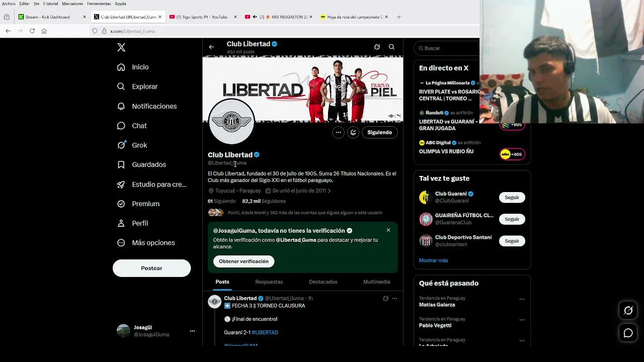
Task: Open Notificaciones in the sidebar
Action: pos(147,106)
